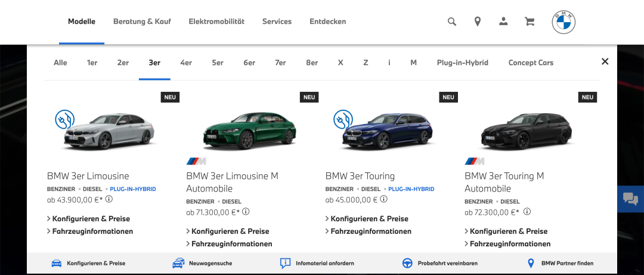Image resolution: width=644 pixels, height=275 pixels.
Task: Click the dealer location pin icon
Action: 477,22
